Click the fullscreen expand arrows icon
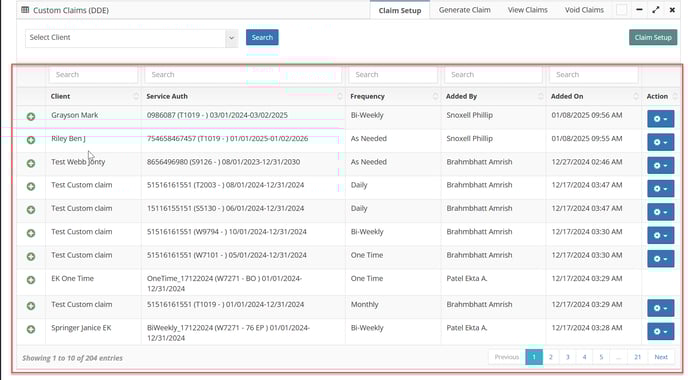 click(x=656, y=10)
